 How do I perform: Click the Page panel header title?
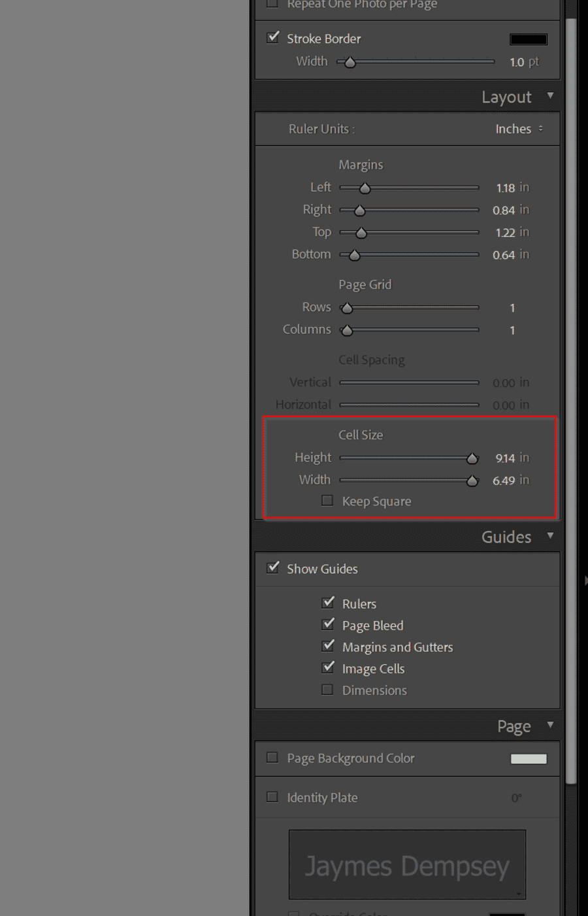514,726
